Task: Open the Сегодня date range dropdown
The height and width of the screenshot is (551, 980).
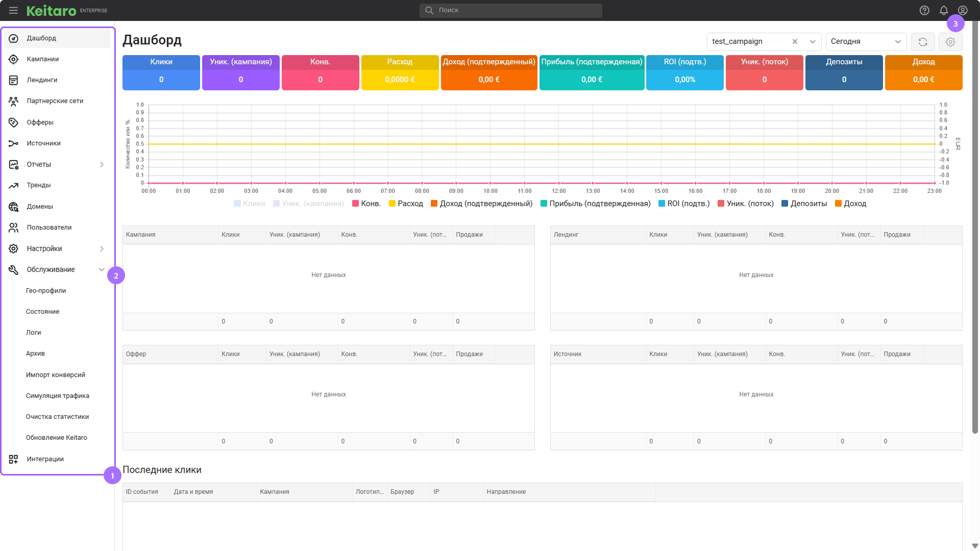Action: pyautogui.click(x=866, y=42)
